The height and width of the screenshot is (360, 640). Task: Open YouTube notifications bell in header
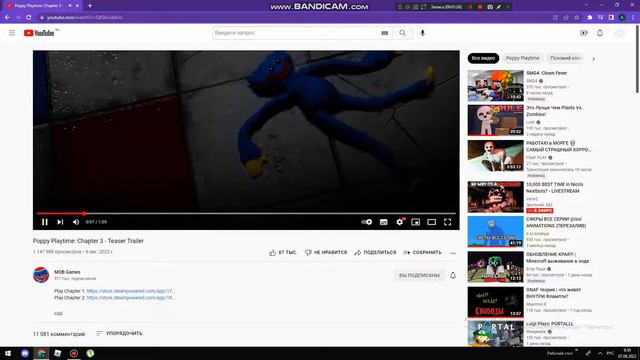pos(600,33)
